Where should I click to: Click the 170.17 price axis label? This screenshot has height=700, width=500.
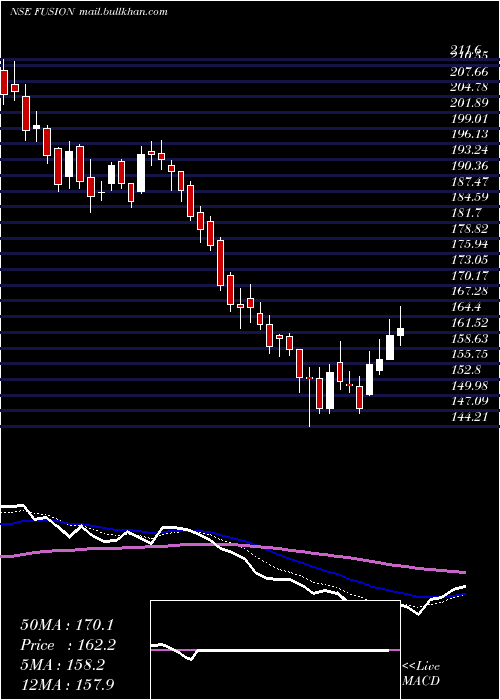coord(469,275)
